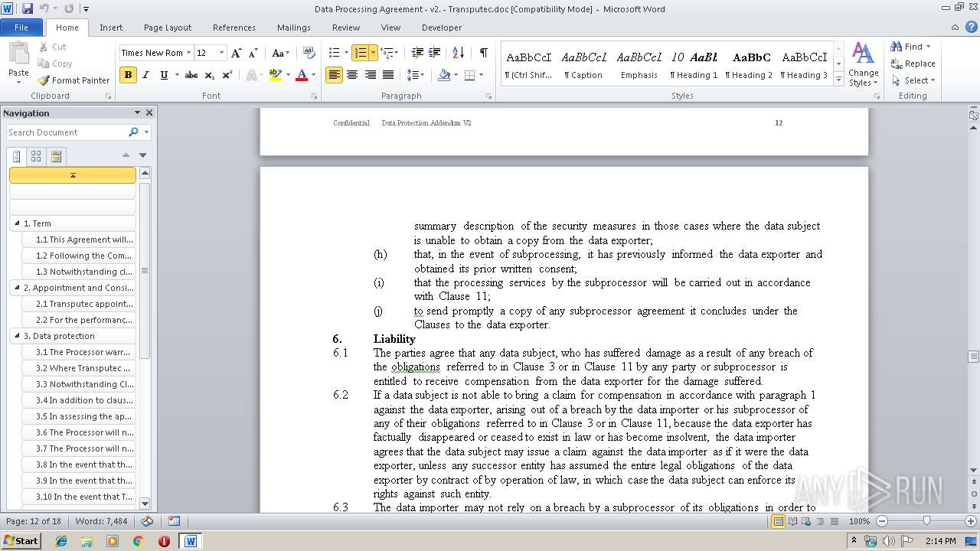Click the Change Styles icon
The width and height of the screenshot is (980, 551).
click(x=863, y=64)
